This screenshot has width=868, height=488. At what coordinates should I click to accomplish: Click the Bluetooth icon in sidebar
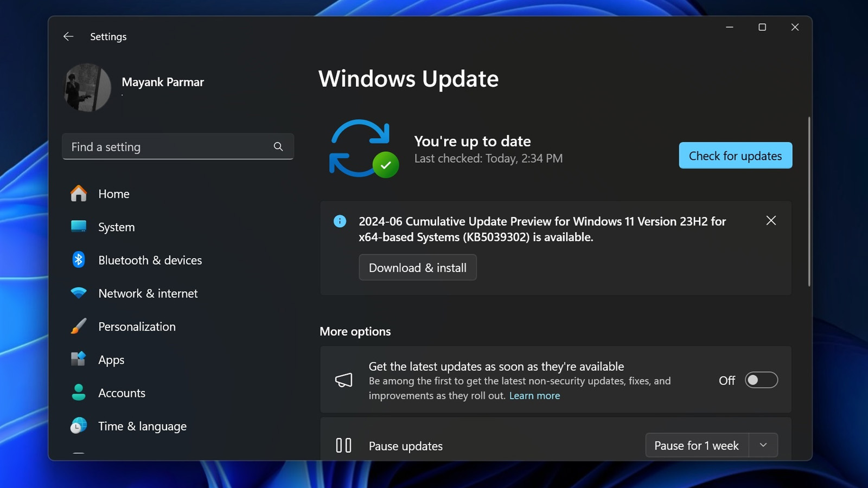[79, 260]
